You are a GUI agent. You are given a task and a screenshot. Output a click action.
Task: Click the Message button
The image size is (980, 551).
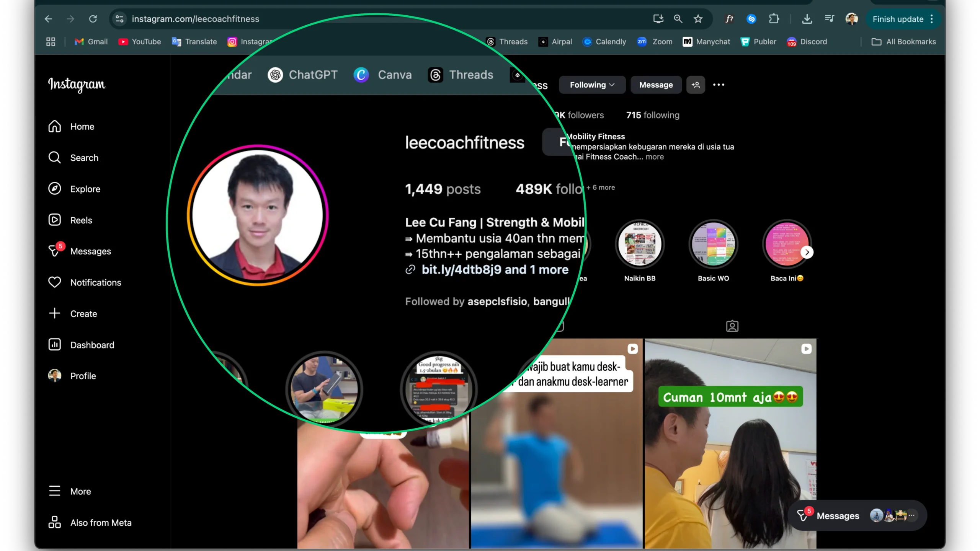point(656,85)
